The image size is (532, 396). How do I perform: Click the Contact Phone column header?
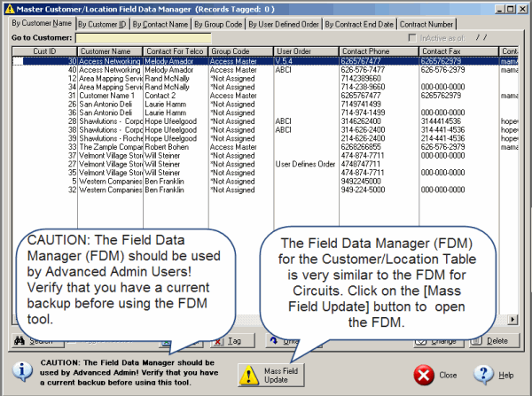pos(379,51)
